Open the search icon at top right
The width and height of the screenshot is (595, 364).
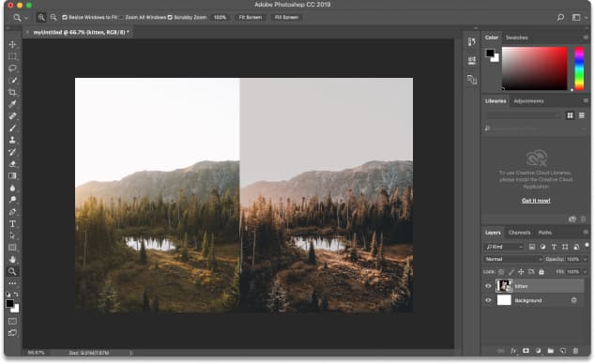560,17
